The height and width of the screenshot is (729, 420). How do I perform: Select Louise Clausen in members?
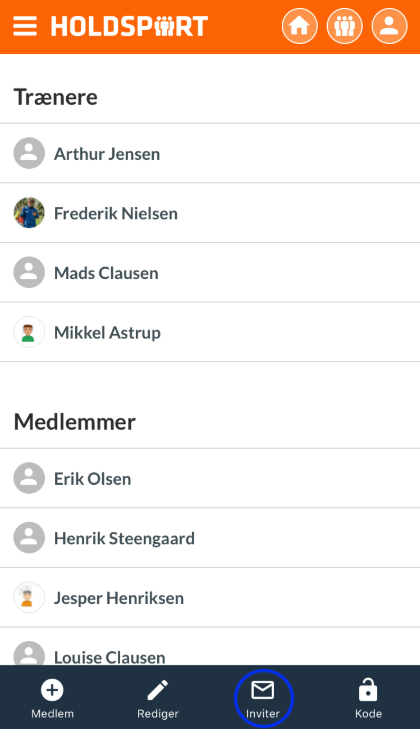(210, 647)
